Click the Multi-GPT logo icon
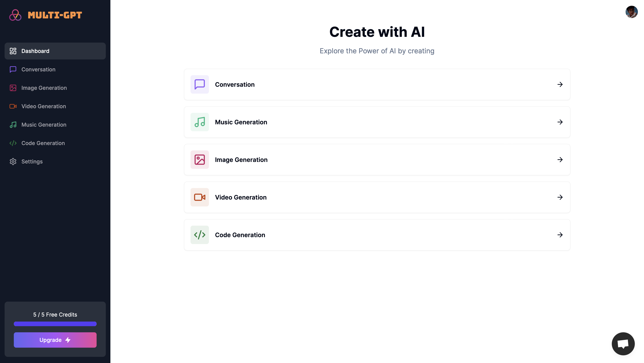The width and height of the screenshot is (644, 363). [x=16, y=15]
